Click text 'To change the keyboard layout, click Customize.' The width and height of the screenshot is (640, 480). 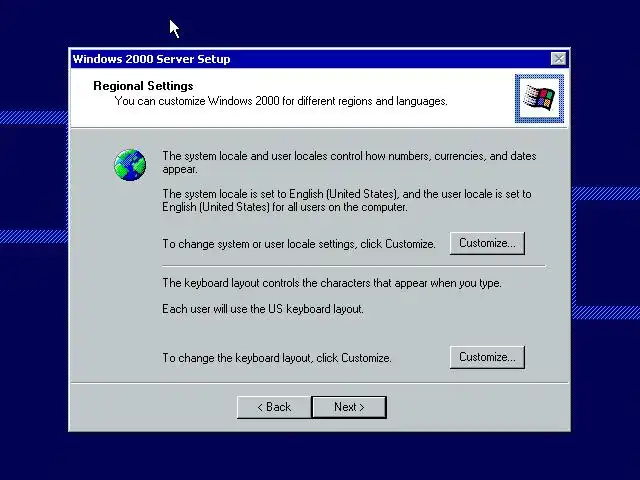click(x=277, y=358)
